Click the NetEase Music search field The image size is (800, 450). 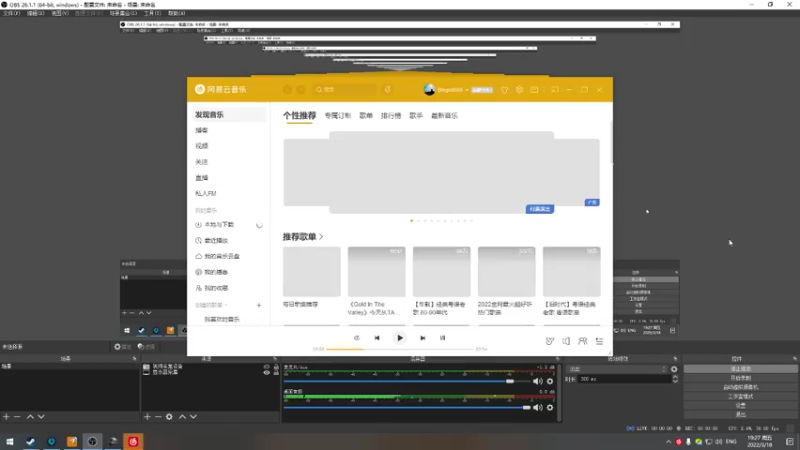point(345,90)
